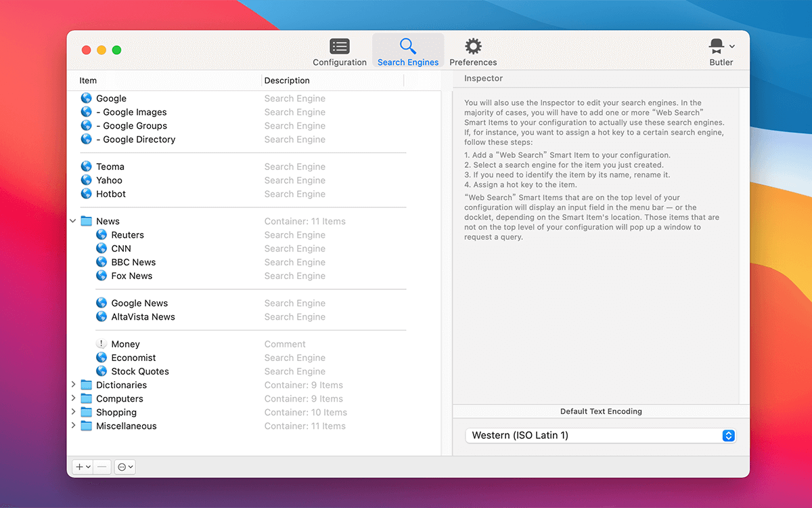This screenshot has height=508, width=812.
Task: Click 'Container: 10 Items' beside Shopping
Action: [306, 412]
